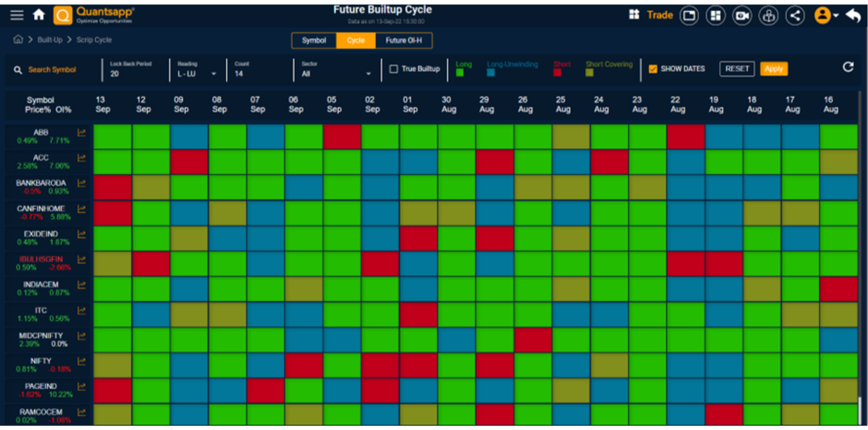
Task: Click the hamburger menu icon
Action: (16, 14)
